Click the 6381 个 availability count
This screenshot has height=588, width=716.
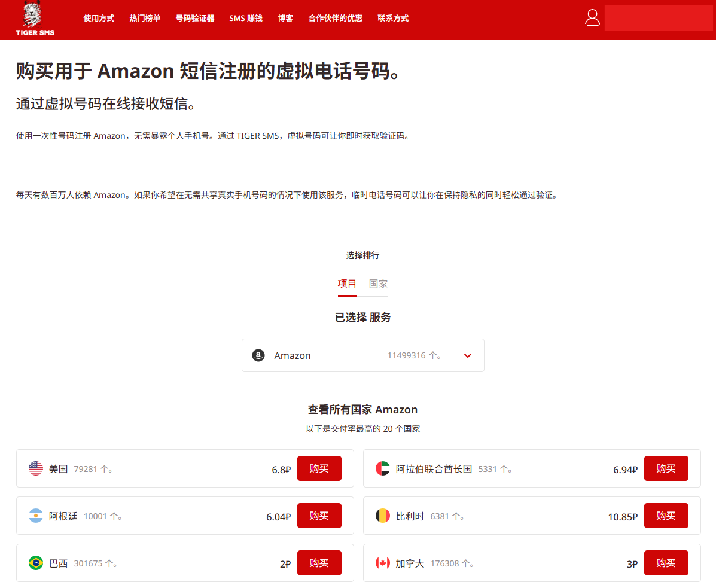[447, 516]
